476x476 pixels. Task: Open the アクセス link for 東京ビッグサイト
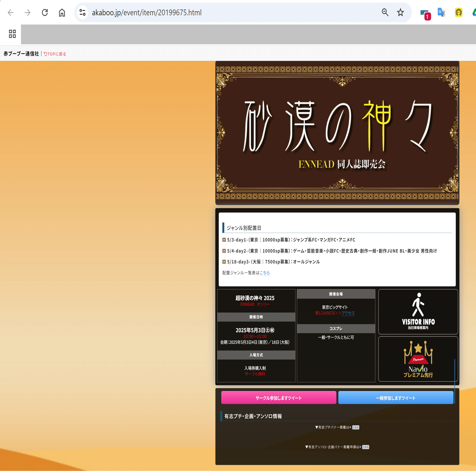click(x=348, y=313)
